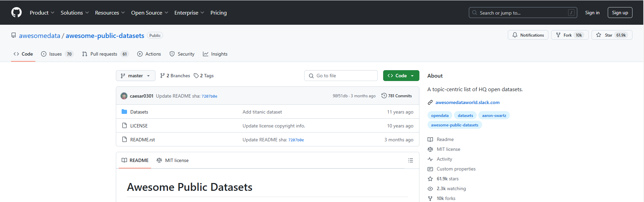Click the aaron-swartz topic tag
Screen dimensions: 644x202
pyautogui.click(x=494, y=116)
